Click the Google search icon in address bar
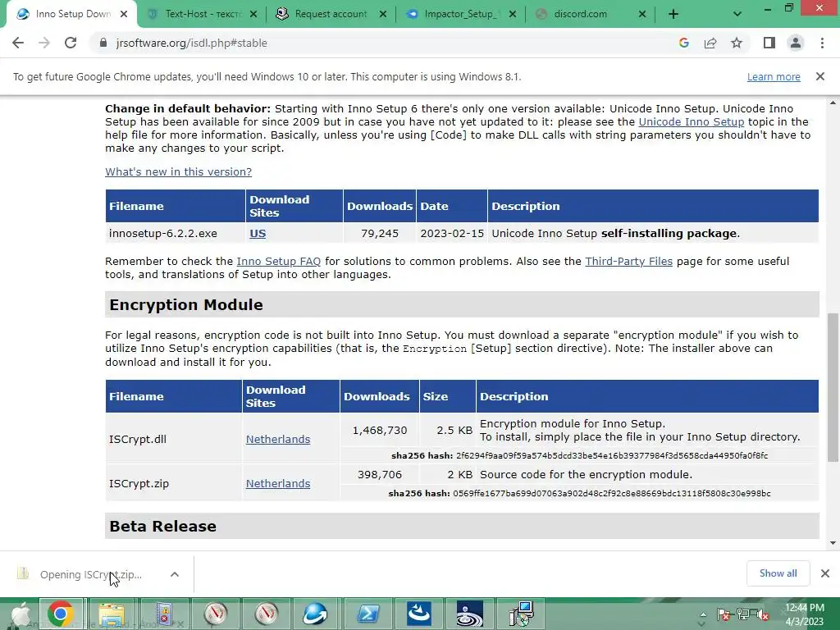The height and width of the screenshot is (630, 840). 683,43
